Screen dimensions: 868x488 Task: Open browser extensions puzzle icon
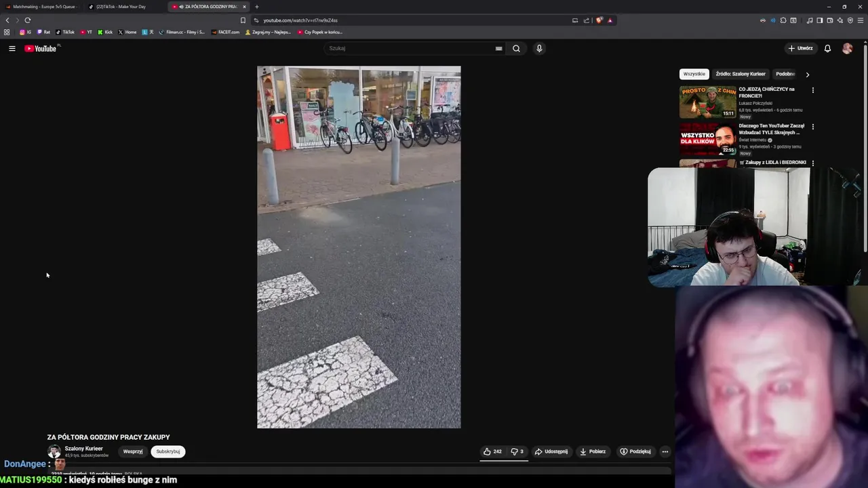[783, 20]
